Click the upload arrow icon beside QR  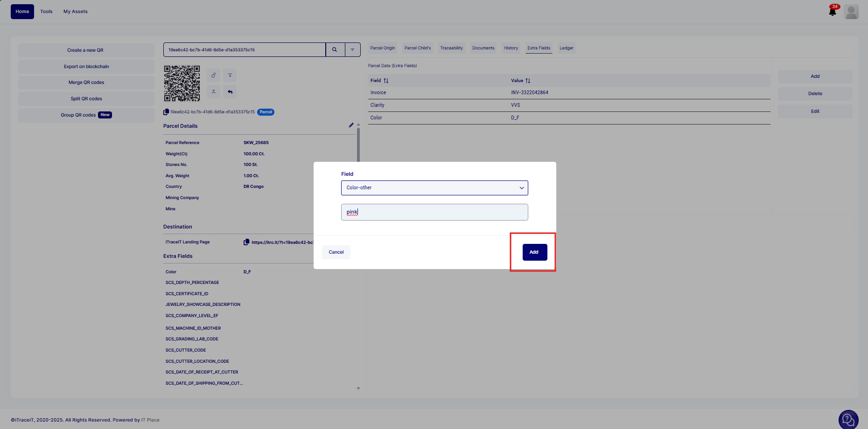(x=213, y=91)
